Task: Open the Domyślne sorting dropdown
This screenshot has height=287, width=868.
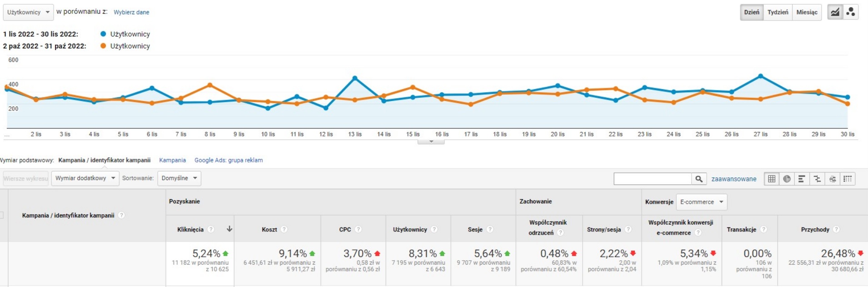Action: coord(179,178)
